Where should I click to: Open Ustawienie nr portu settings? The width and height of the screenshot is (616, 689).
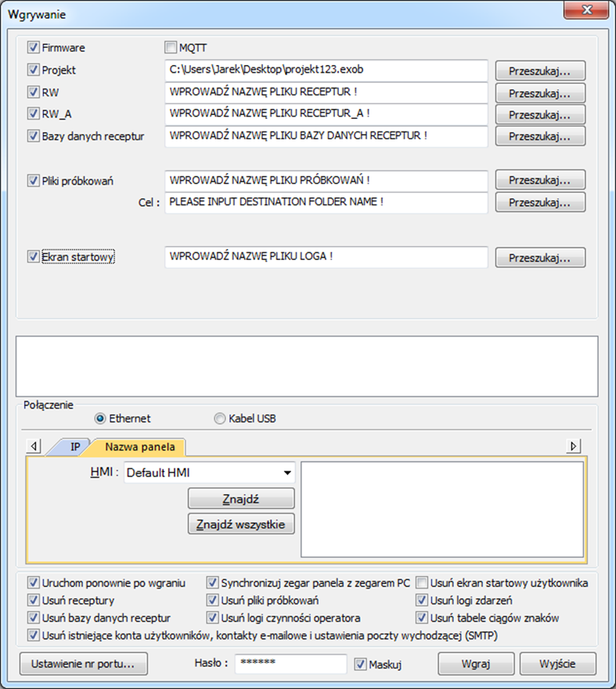[84, 663]
